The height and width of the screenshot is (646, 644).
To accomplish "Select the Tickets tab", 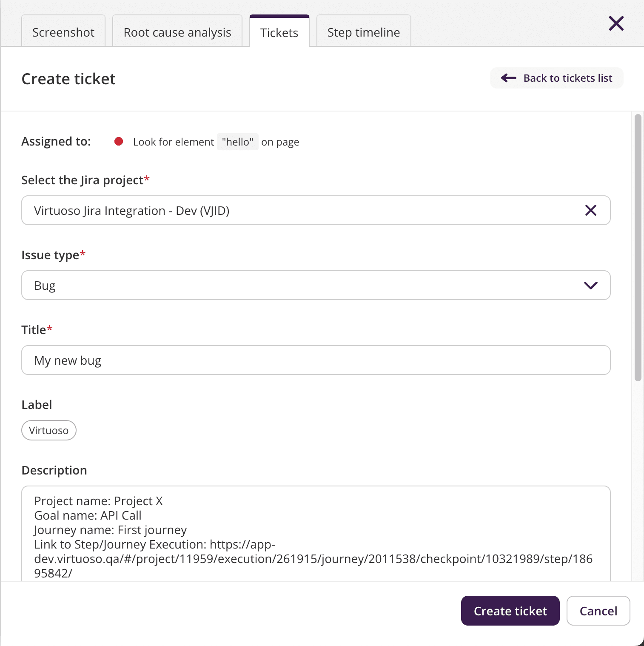I will (x=279, y=31).
